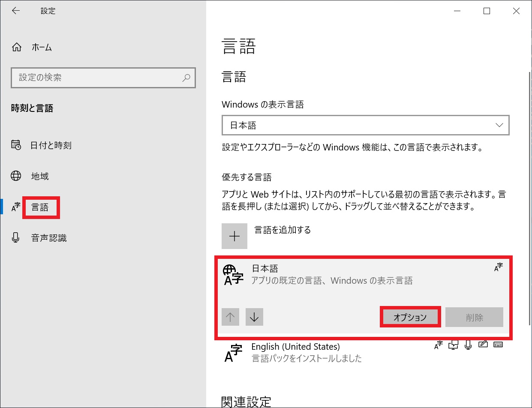The image size is (532, 408).
Task: Open オプション for 日本語
Action: coord(410,318)
